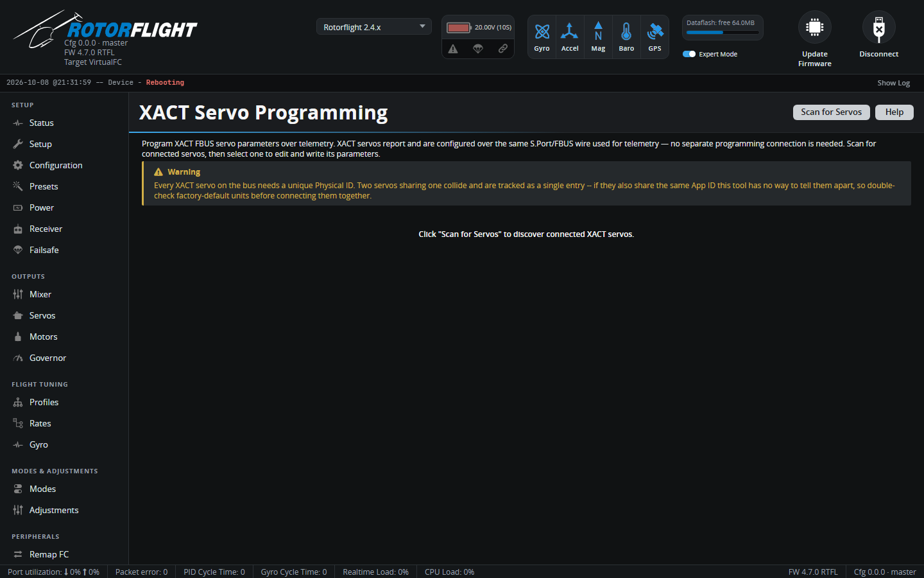Click the arming warning triangle icon
This screenshot has height=578, width=924.
coord(453,49)
